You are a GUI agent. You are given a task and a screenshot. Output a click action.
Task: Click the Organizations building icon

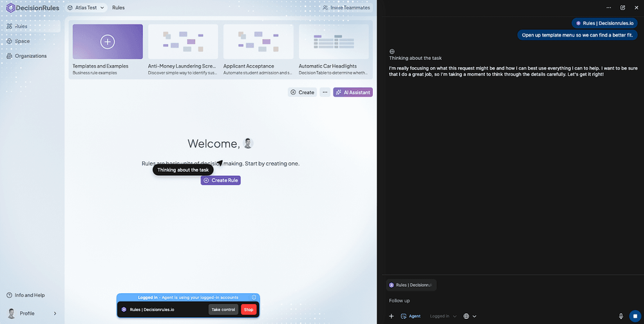[9, 56]
